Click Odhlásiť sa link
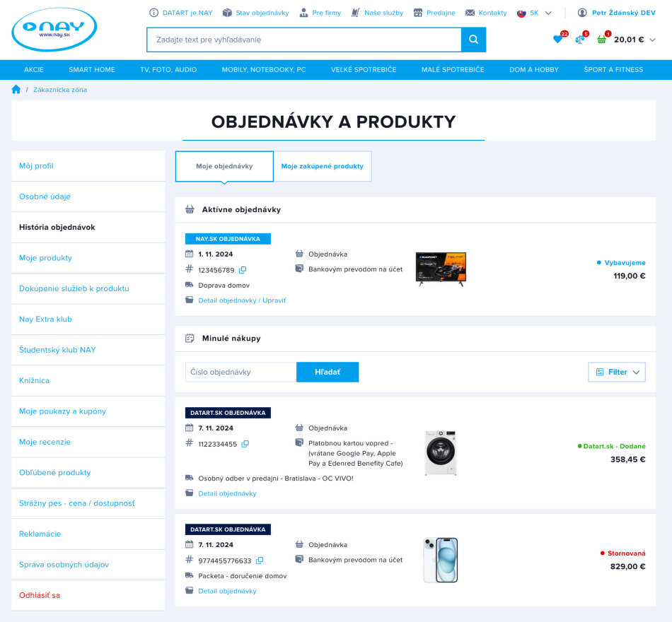The width and height of the screenshot is (672, 622). 40,595
